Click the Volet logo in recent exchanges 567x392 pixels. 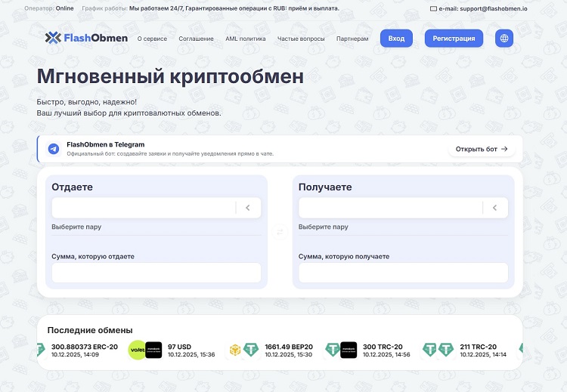pyautogui.click(x=137, y=350)
